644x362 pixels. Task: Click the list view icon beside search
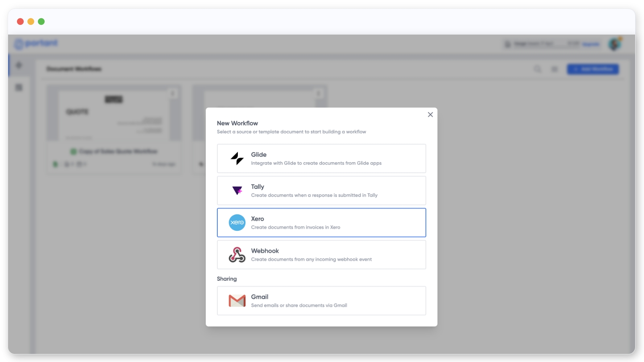pyautogui.click(x=555, y=69)
